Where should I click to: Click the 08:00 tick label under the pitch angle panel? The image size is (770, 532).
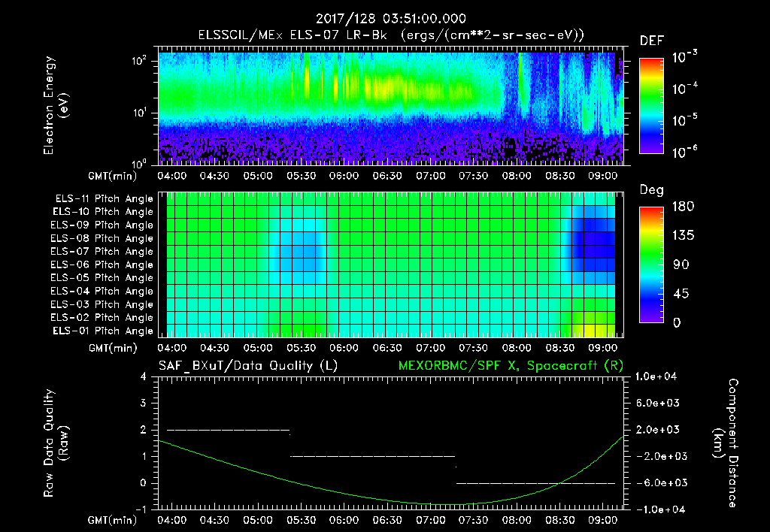[517, 348]
